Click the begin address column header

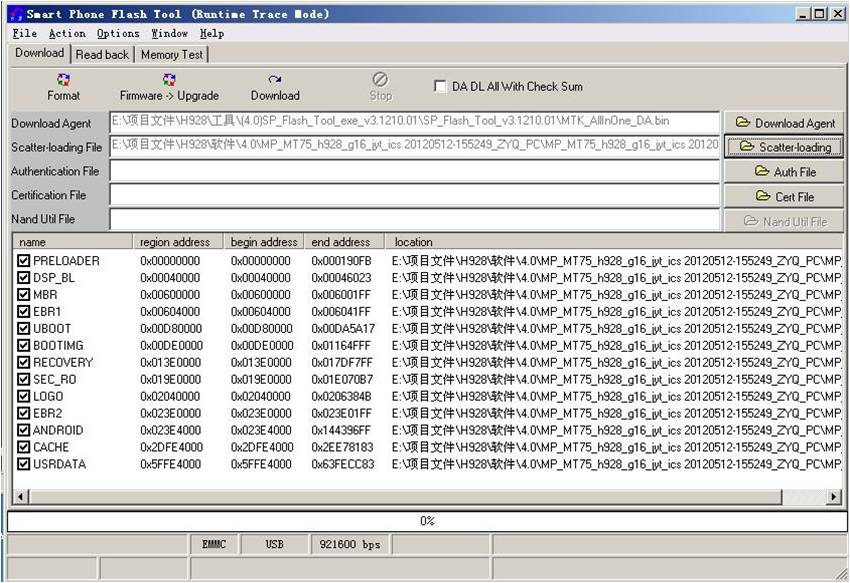[x=264, y=242]
